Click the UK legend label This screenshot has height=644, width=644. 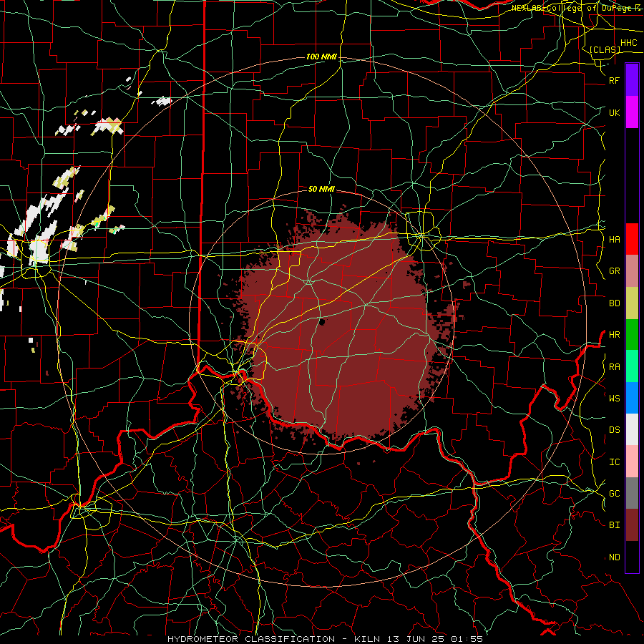point(614,112)
